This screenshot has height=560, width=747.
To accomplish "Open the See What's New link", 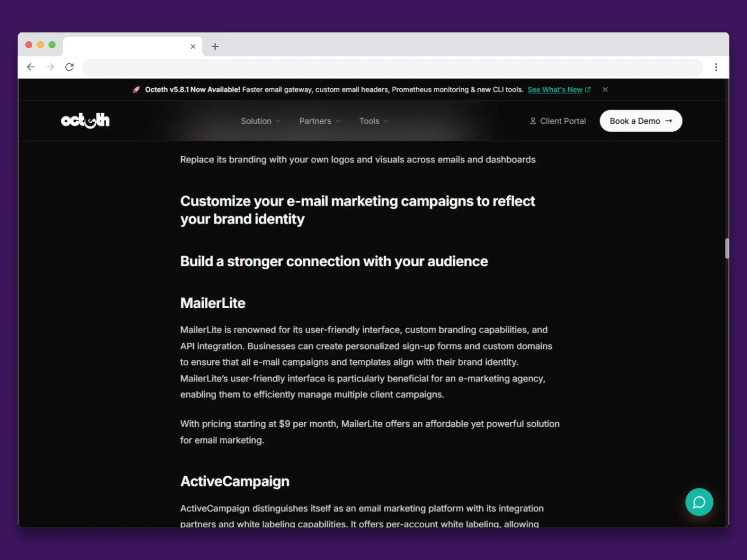I will point(555,89).
